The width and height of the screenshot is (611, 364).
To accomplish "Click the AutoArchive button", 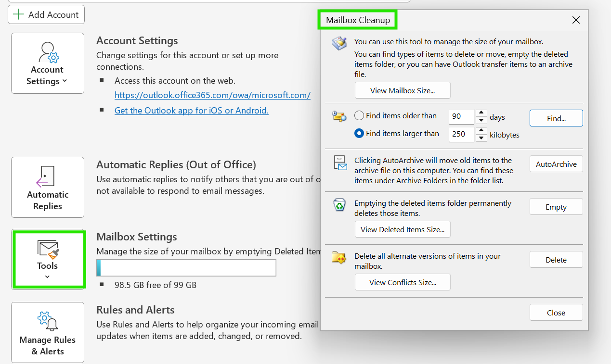I will point(556,164).
